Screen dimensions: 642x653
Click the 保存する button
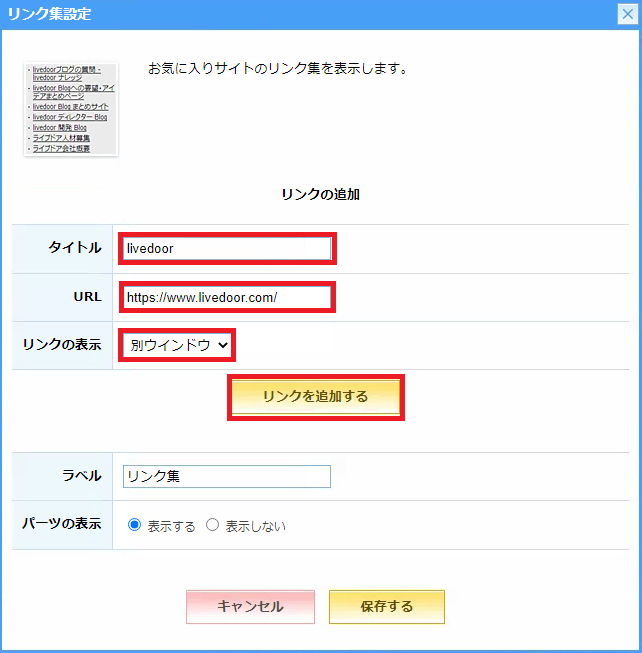(x=387, y=607)
